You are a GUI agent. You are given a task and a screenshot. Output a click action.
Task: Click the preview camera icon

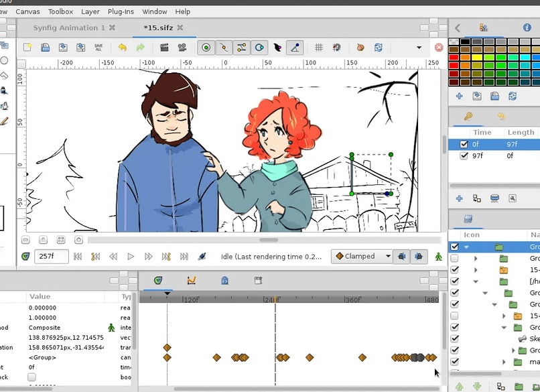coord(182,47)
